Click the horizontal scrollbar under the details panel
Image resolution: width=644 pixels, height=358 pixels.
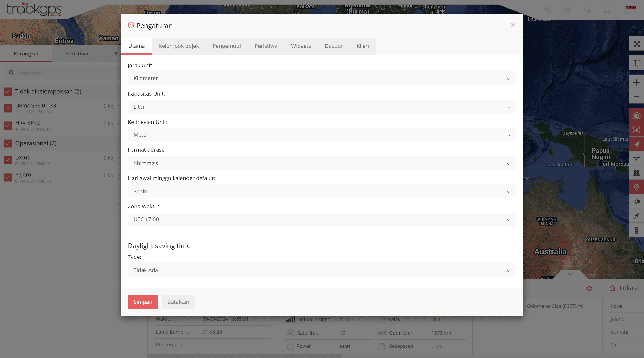(x=245, y=356)
